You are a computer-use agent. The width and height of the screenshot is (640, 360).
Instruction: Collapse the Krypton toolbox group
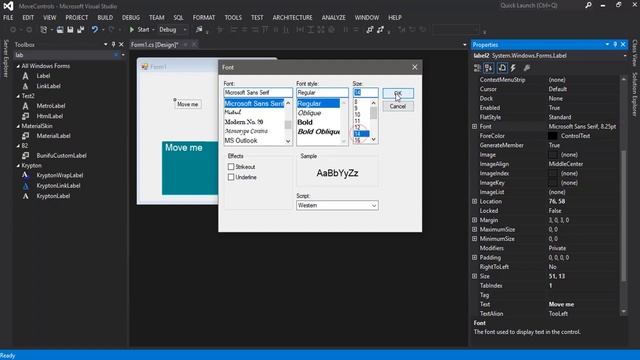18,166
